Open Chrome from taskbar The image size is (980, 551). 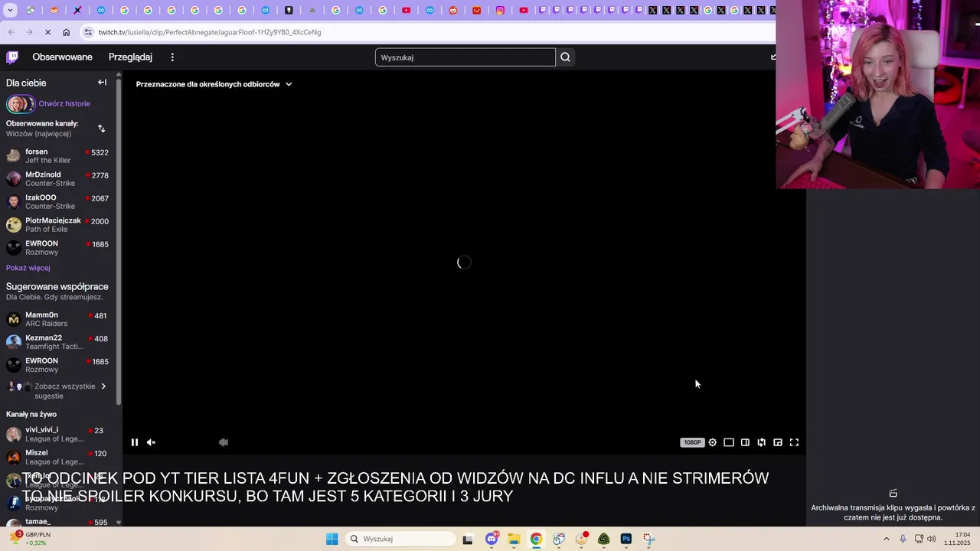(536, 539)
